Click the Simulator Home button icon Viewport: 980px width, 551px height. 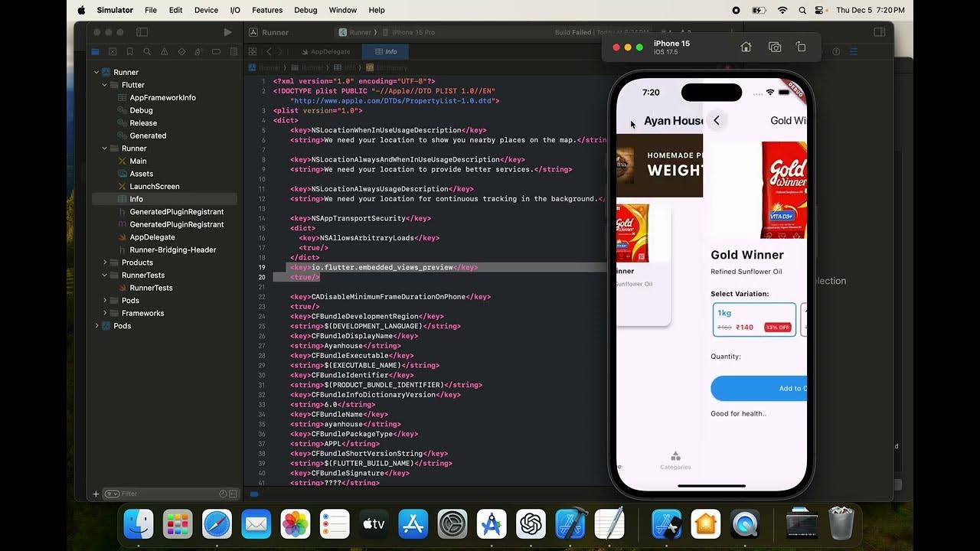(x=746, y=47)
